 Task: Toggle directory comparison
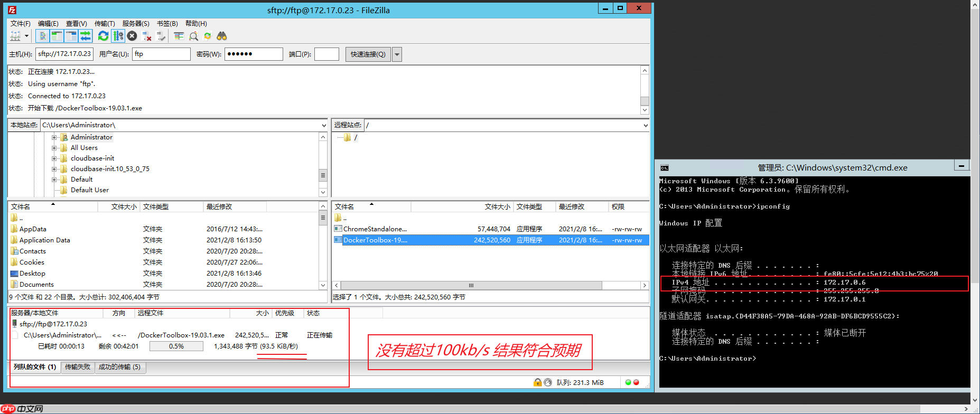click(193, 36)
